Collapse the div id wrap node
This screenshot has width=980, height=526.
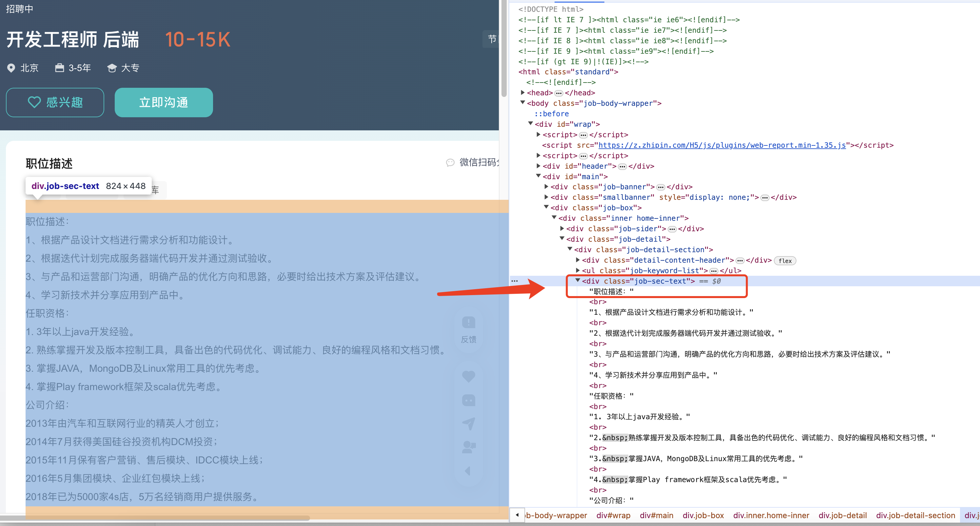coord(531,123)
